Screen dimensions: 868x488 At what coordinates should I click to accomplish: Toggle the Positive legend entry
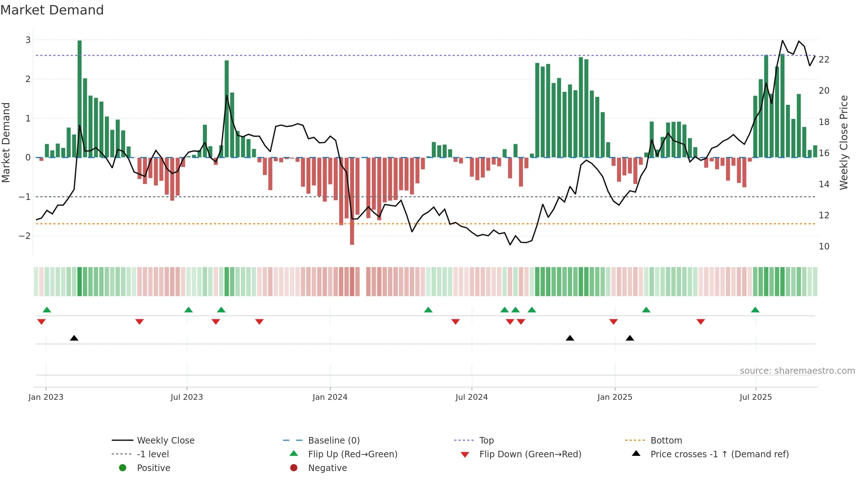145,468
